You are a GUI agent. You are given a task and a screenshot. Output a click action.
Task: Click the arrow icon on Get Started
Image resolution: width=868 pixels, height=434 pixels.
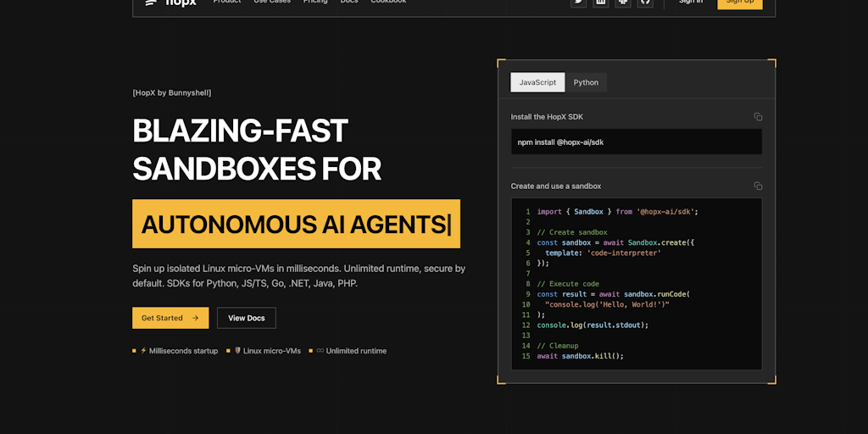click(196, 319)
